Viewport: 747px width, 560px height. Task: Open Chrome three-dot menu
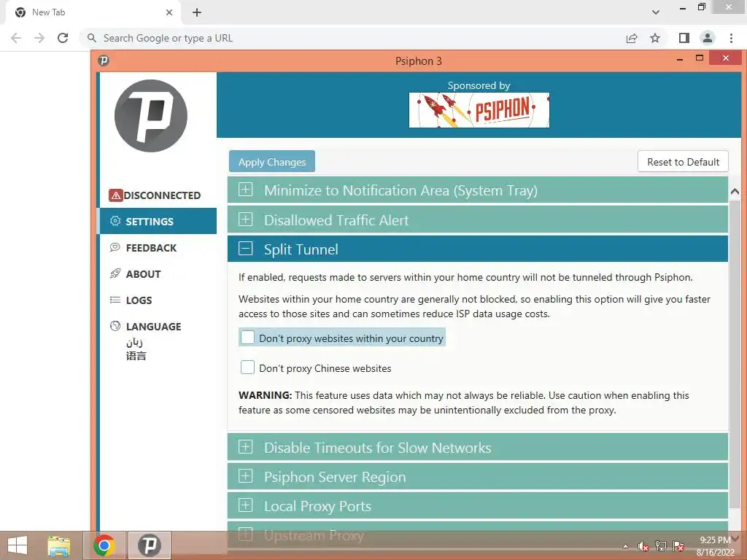731,38
